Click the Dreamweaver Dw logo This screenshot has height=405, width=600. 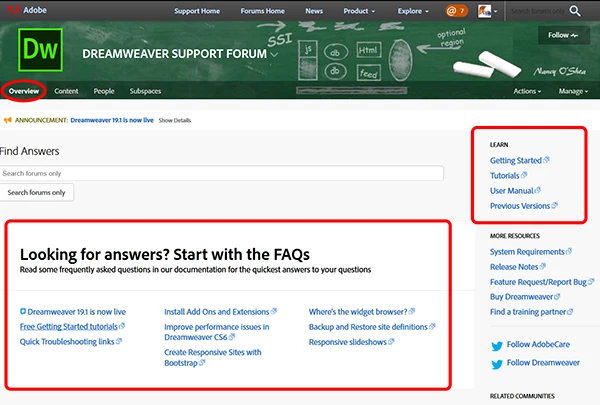coord(40,50)
